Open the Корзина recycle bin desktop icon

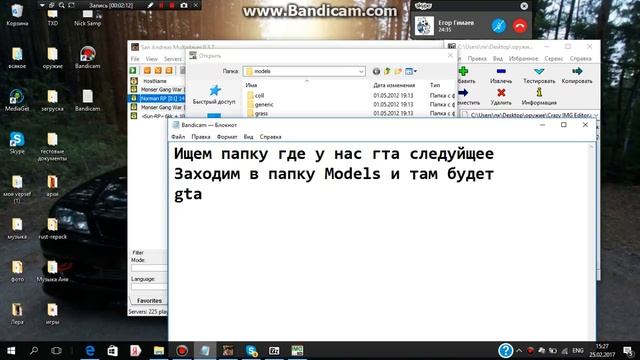click(17, 15)
